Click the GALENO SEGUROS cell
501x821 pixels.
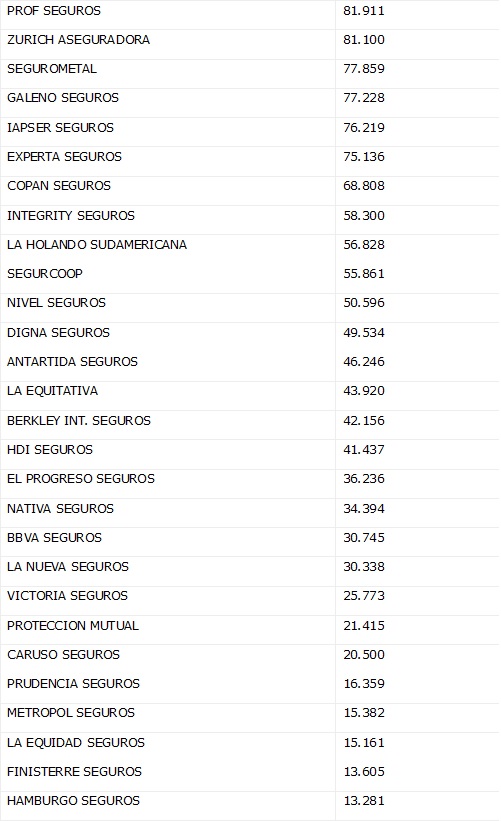[63, 98]
